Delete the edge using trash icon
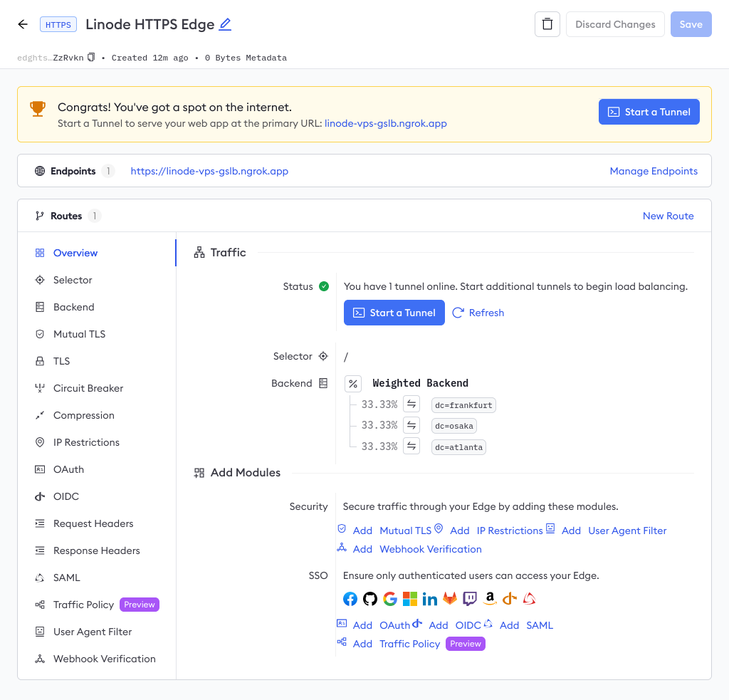 tap(547, 24)
